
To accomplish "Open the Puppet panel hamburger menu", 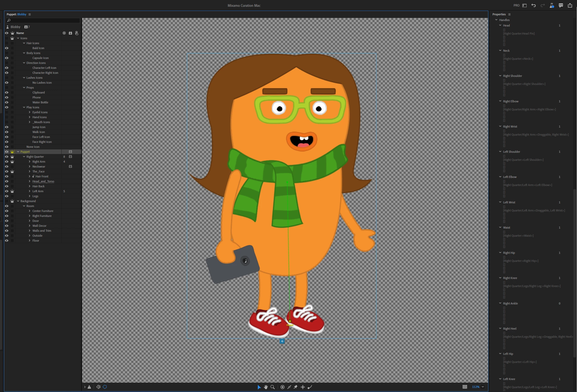I will click(x=30, y=14).
